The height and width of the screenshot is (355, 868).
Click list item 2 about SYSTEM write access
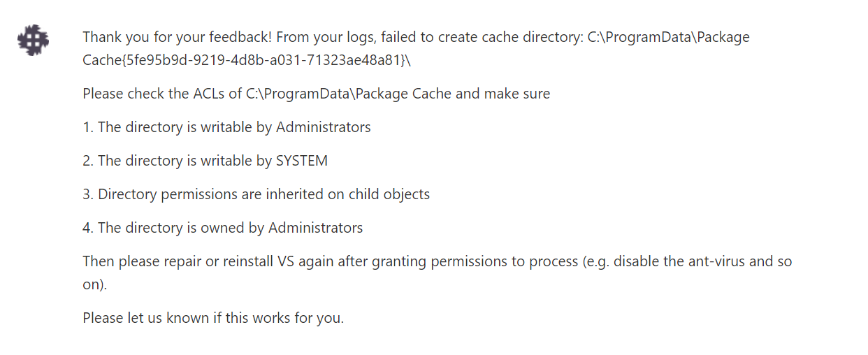[205, 161]
